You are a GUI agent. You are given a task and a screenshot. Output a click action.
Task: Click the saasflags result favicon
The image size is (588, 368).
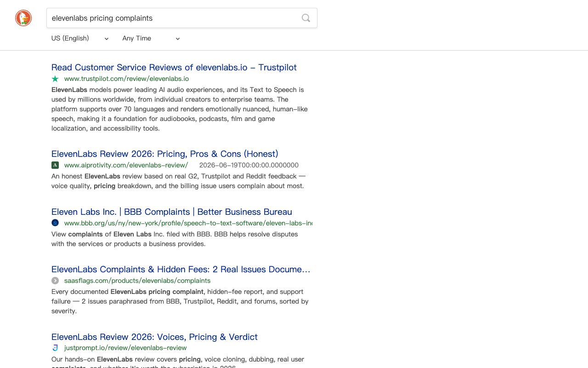[55, 281]
